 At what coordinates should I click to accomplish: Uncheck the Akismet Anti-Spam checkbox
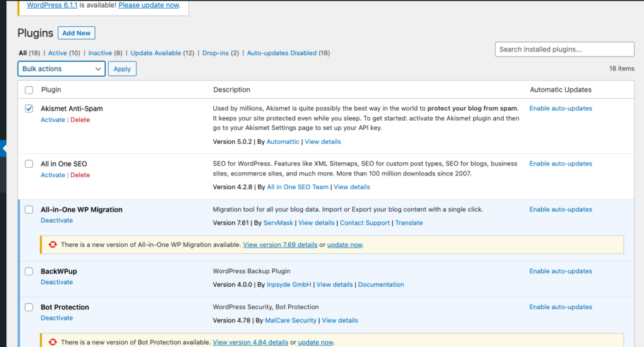click(29, 108)
